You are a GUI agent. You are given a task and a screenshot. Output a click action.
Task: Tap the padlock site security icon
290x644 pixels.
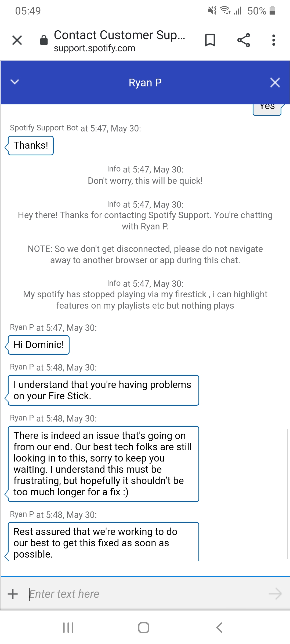44,40
